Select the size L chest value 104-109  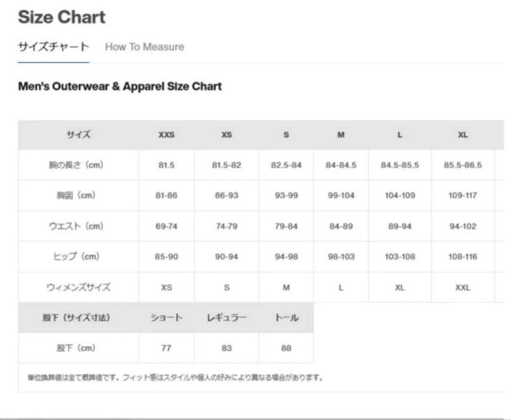click(400, 196)
